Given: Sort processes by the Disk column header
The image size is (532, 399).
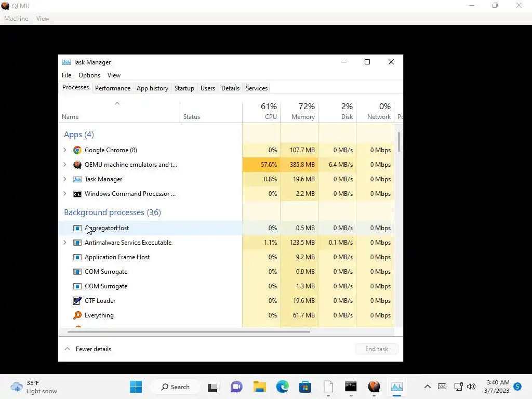Looking at the screenshot, I should [x=337, y=112].
